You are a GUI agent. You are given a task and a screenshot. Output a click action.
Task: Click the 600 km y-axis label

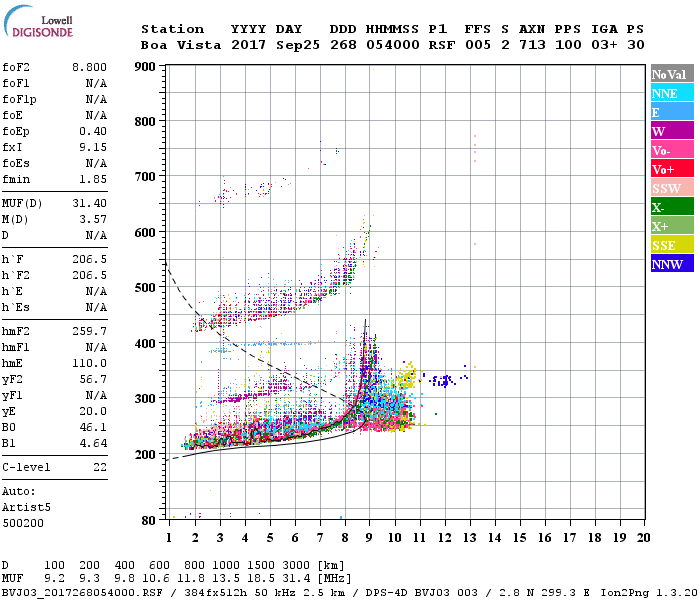(x=145, y=233)
